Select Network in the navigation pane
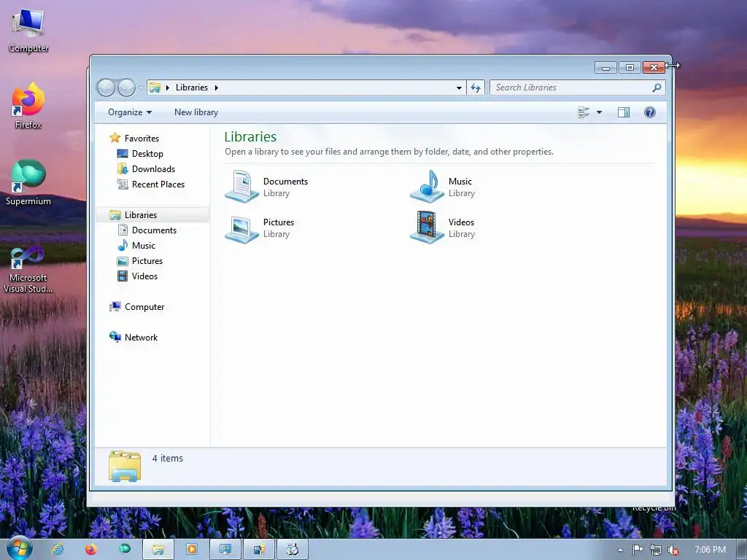 [141, 337]
